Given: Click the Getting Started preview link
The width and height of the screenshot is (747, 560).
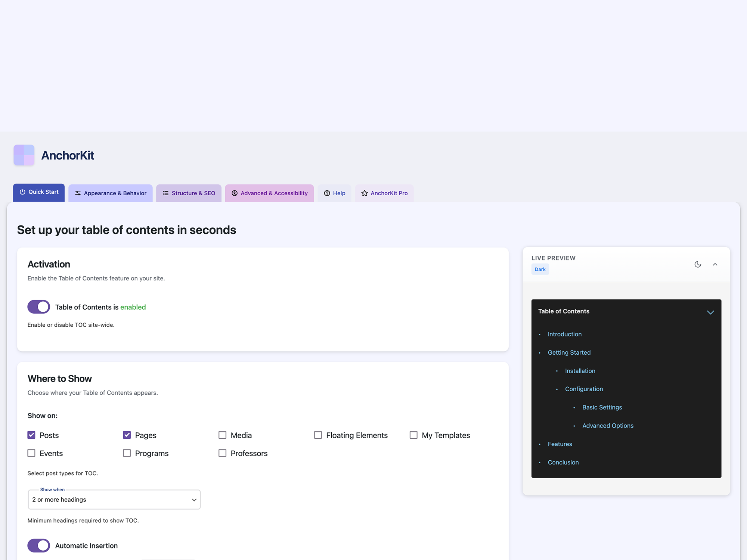Looking at the screenshot, I should point(569,352).
